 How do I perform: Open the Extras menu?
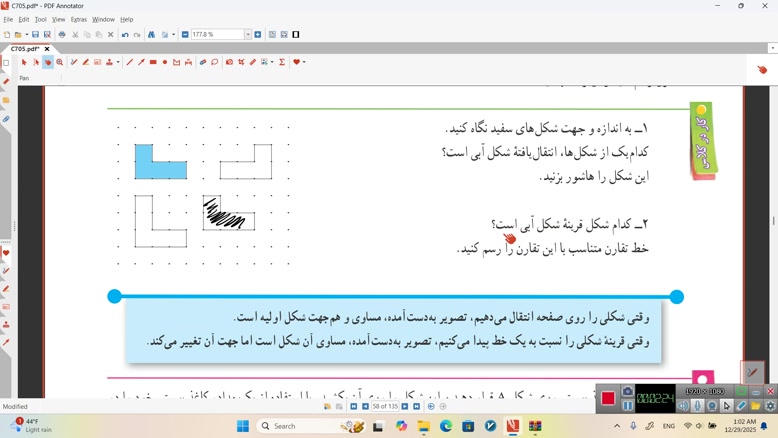click(x=78, y=19)
